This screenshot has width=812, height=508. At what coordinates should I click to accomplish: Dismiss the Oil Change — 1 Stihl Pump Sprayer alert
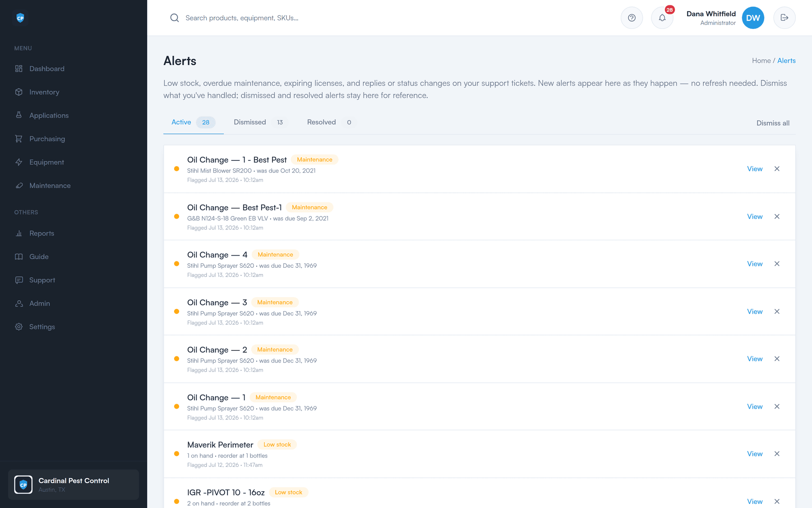click(x=777, y=406)
